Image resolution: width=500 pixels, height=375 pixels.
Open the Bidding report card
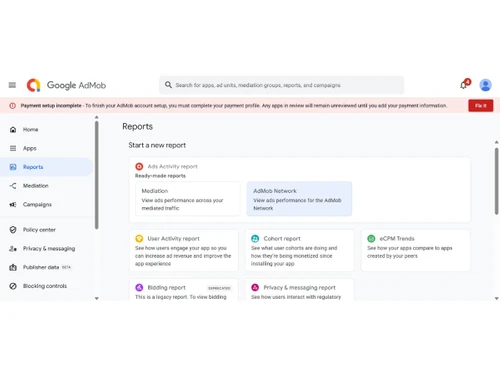(184, 290)
